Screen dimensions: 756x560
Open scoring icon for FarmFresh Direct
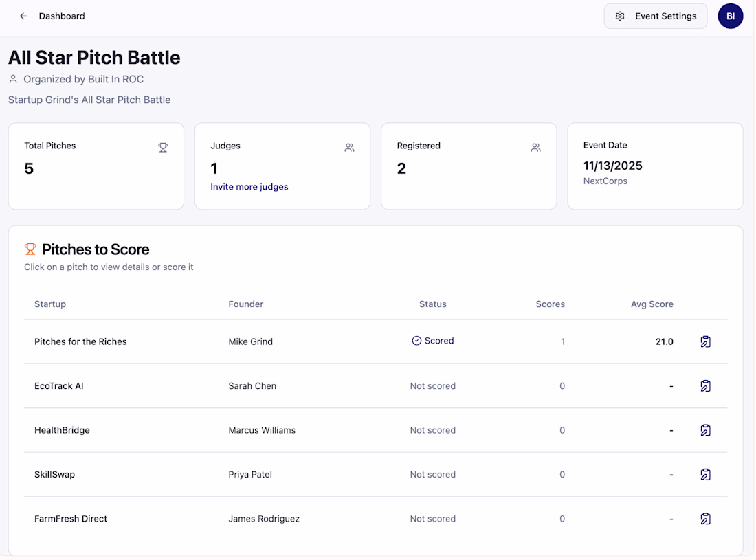(705, 519)
